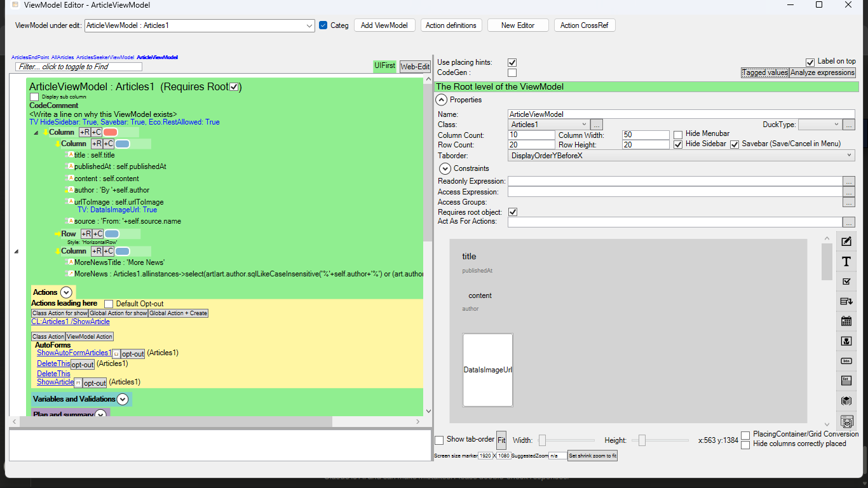
Task: Open the ShowAutoFormArticles1 link
Action: (74, 353)
